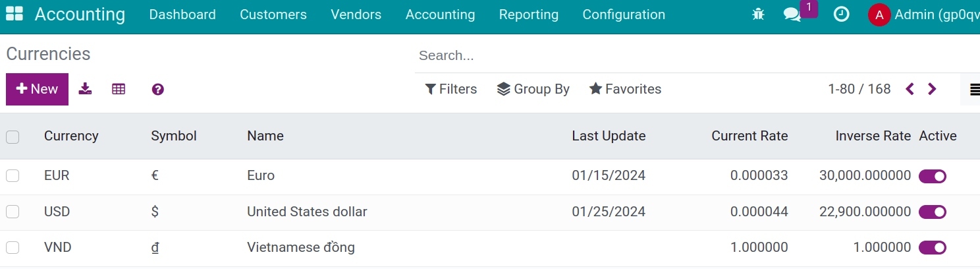
Task: Click the help question mark icon
Action: click(157, 90)
